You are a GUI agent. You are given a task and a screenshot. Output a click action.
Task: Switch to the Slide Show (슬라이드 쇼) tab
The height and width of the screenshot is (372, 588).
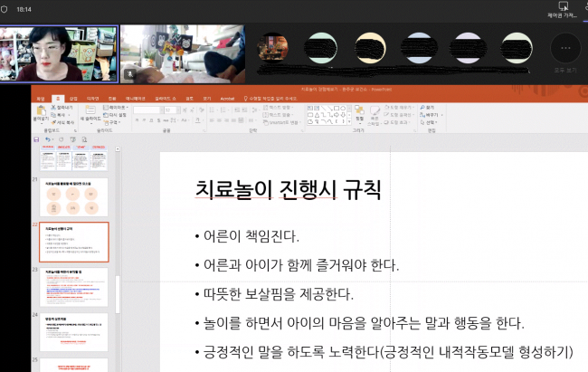[x=166, y=99]
